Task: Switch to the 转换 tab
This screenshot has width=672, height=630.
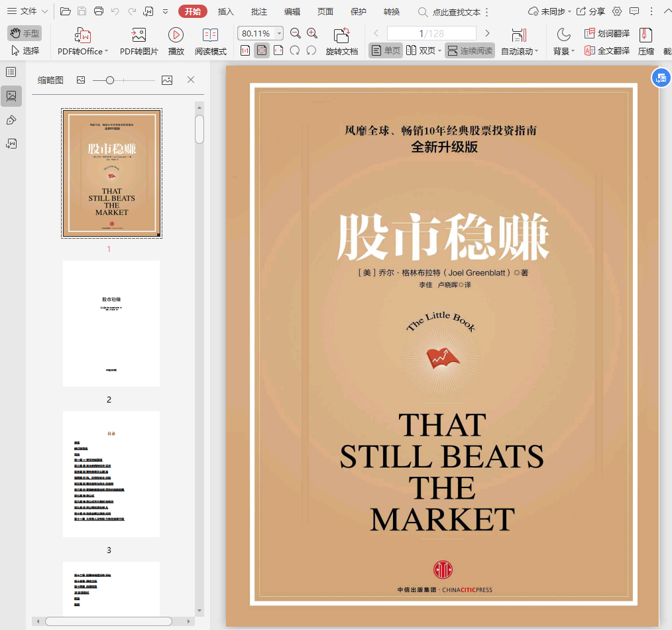Action: (x=392, y=11)
